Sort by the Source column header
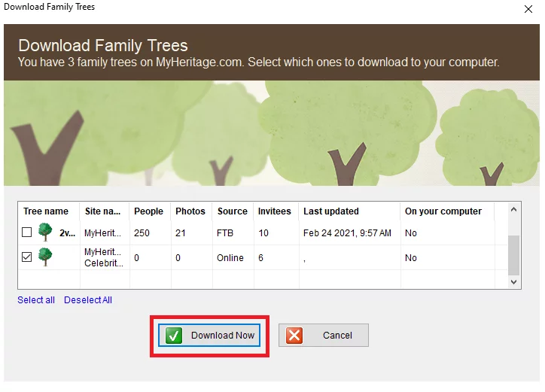 pyautogui.click(x=233, y=211)
